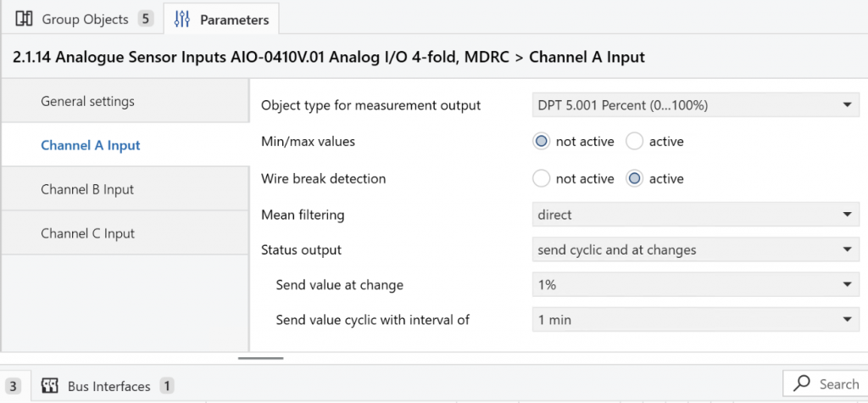The width and height of the screenshot is (868, 403).
Task: Set Wire break detection to not active
Action: pos(541,179)
